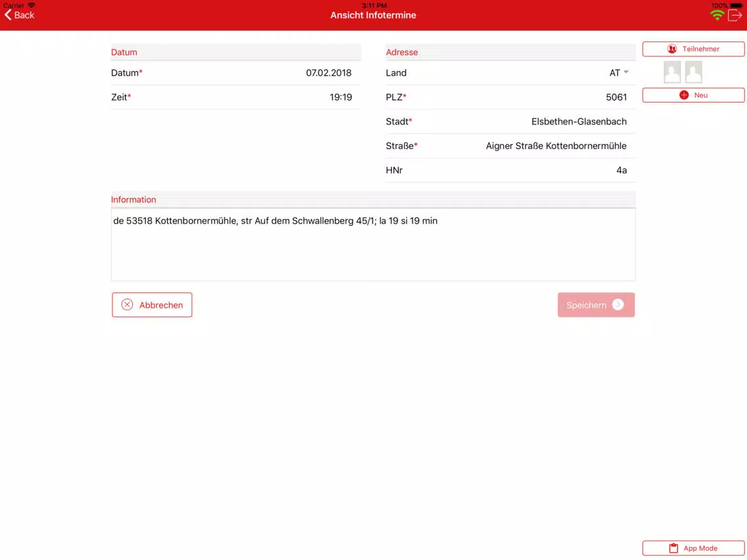Image resolution: width=747 pixels, height=560 pixels.
Task: Select the first participant avatar thumbnail
Action: [x=672, y=72]
